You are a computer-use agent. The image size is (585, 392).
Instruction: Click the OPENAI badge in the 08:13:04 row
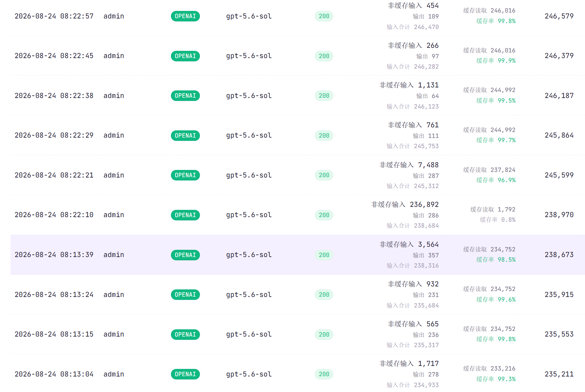pos(185,374)
